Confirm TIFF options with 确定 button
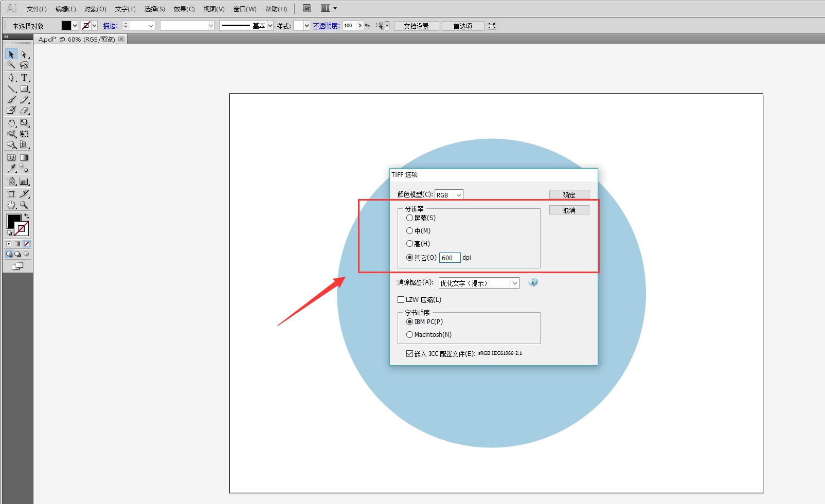 point(569,195)
